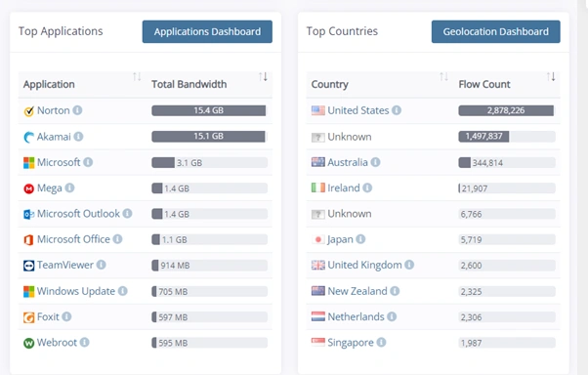The image size is (588, 375).
Task: Click the Australia flag icon
Action: (x=318, y=162)
